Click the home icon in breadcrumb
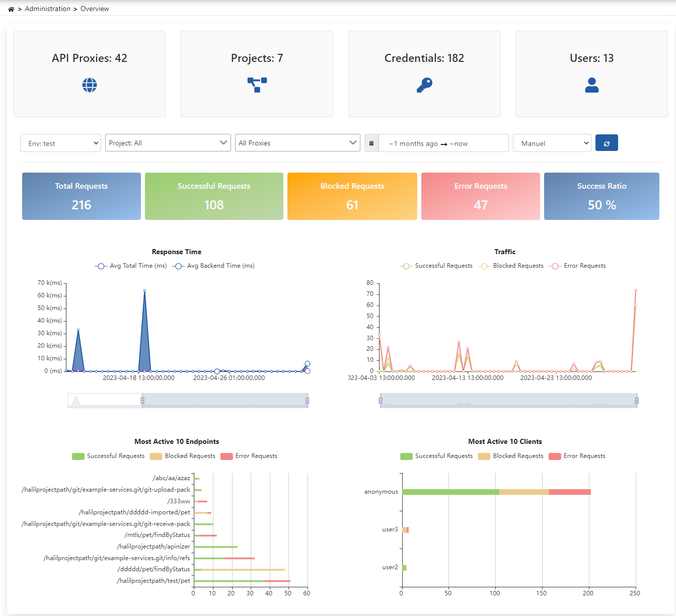 [x=11, y=9]
